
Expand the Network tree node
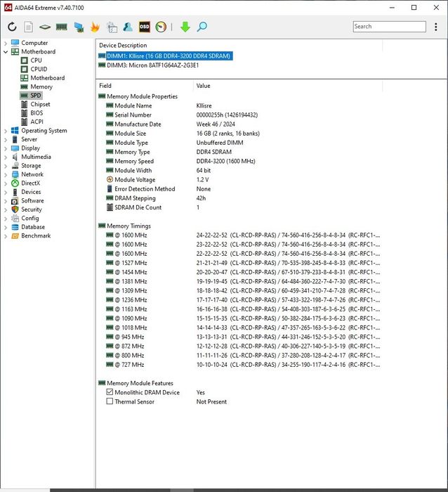click(x=6, y=175)
